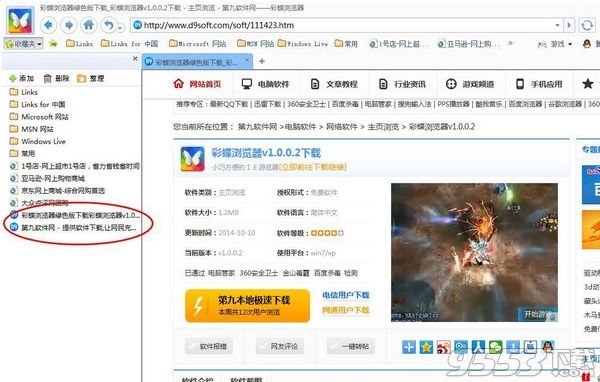Click 彩蝶浏览器 butterfly icon in page header
This screenshot has width=600, height=382.
192,159
